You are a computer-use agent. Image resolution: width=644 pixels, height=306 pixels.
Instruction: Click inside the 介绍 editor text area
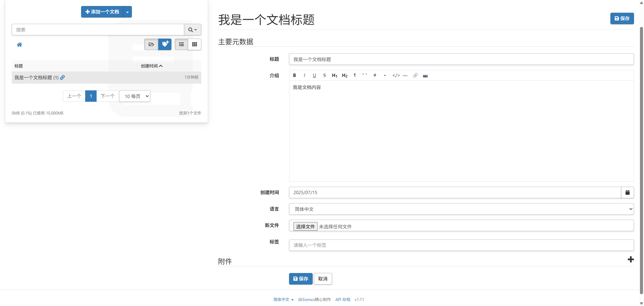(x=461, y=131)
